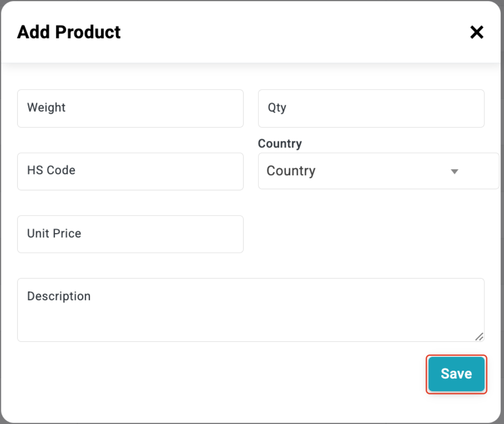
Task: Click the 'Country' placeholder inside the combo box
Action: click(291, 171)
